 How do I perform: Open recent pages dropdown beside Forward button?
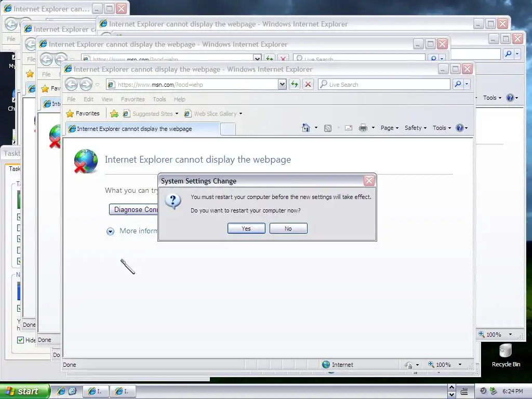pyautogui.click(x=98, y=85)
